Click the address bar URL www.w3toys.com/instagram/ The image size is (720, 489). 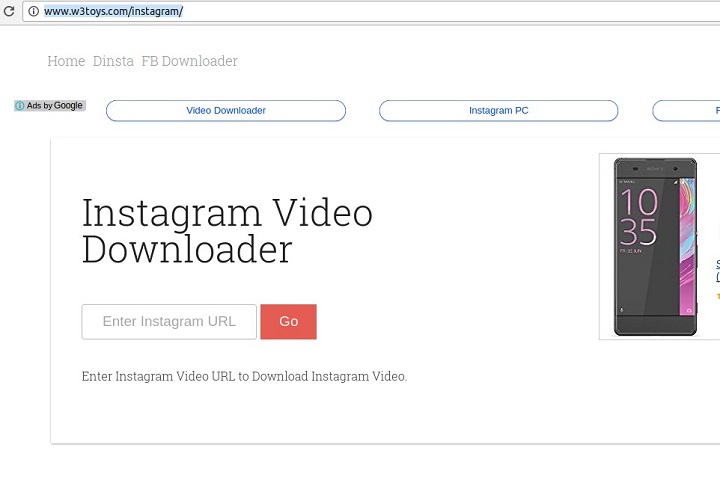coord(113,11)
